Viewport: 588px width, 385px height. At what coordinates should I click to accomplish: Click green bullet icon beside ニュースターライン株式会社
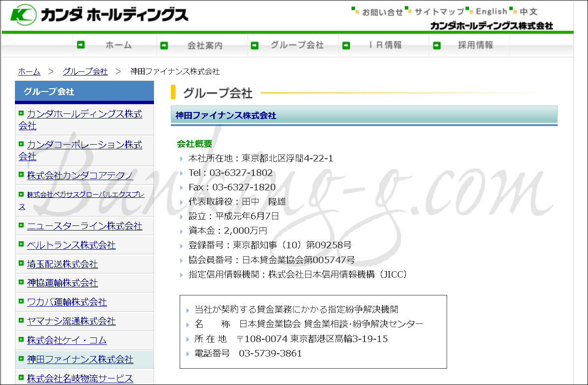click(21, 224)
